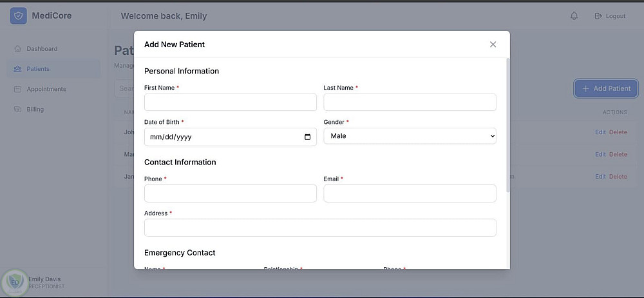This screenshot has width=644, height=298.
Task: Click the First Name input field
Action: 231,103
